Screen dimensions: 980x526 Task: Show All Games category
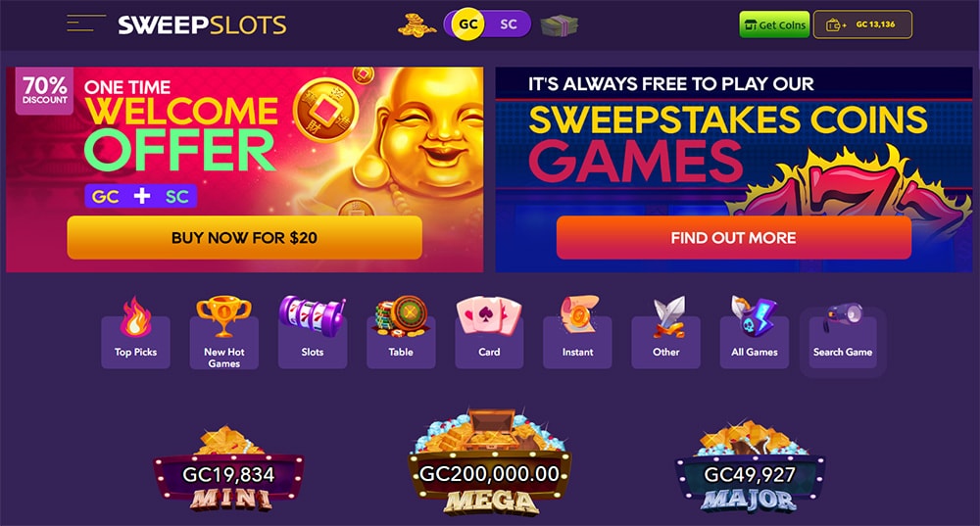click(x=755, y=333)
